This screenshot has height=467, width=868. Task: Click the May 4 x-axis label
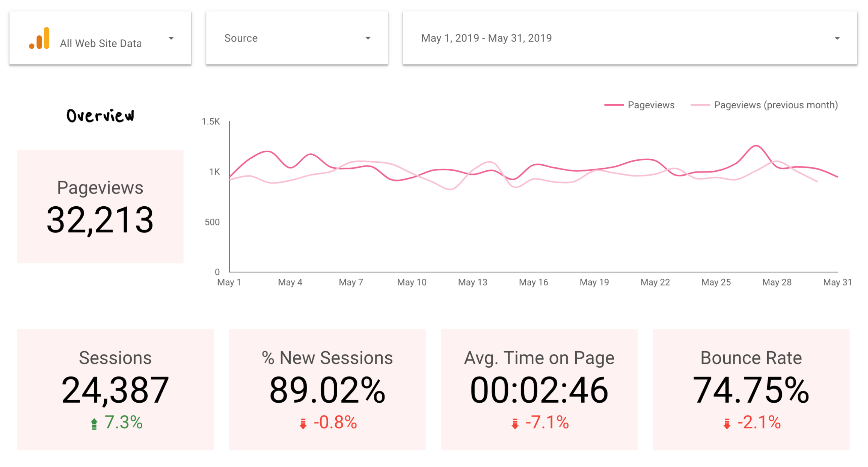(290, 282)
